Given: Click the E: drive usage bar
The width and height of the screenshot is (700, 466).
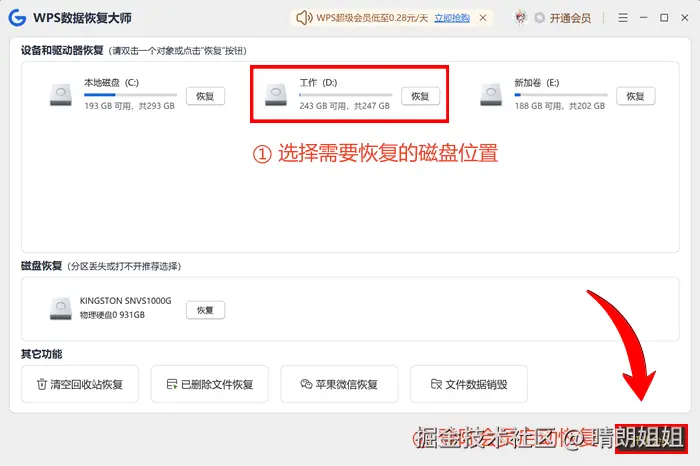Looking at the screenshot, I should point(561,95).
